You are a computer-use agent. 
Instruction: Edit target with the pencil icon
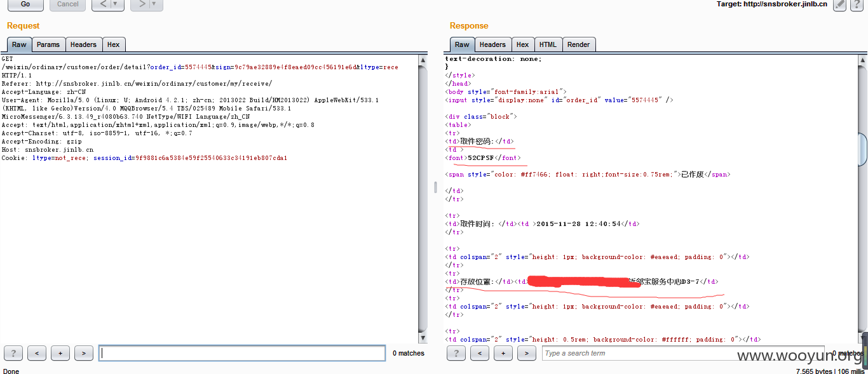pyautogui.click(x=840, y=4)
